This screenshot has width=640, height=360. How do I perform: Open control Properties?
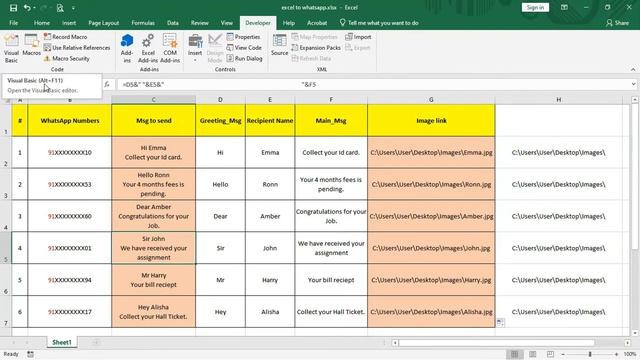coord(243,37)
